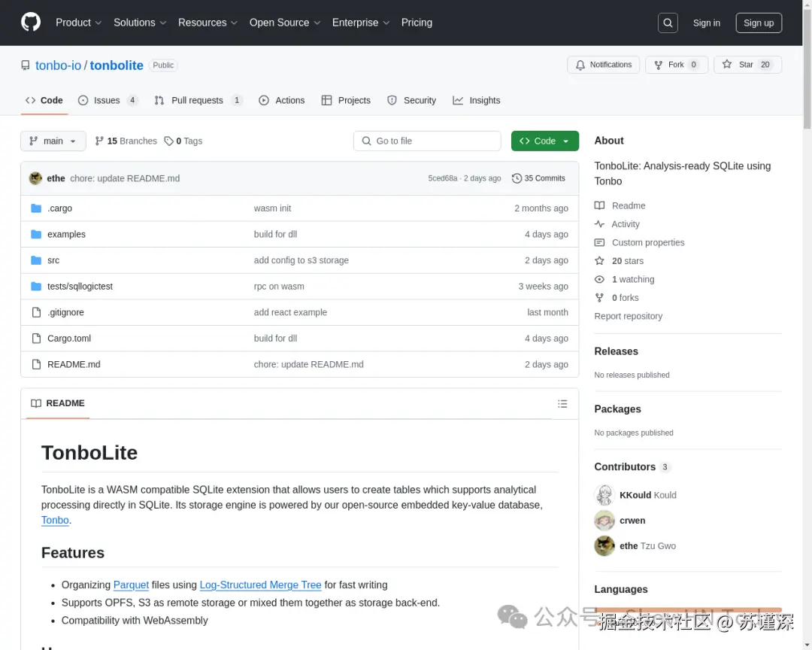Open 'rpc on wasm' commit message
The image size is (812, 650).
tap(279, 286)
